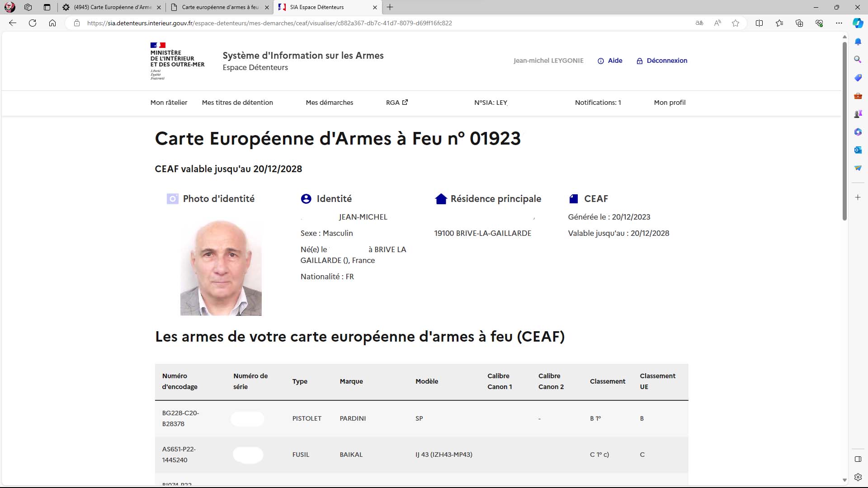Click the Valable jusqu'au : 20/12/2028 line
This screenshot has height=488, width=868.
618,233
